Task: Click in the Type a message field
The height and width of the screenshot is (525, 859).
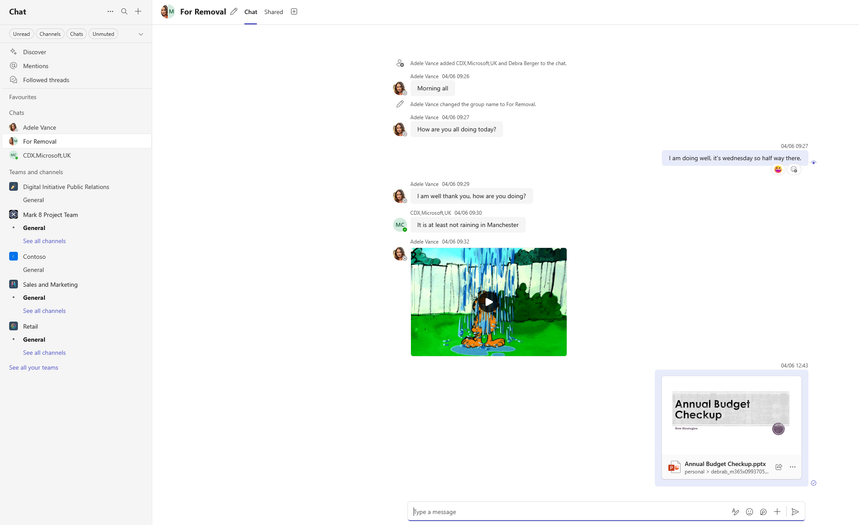Action: coord(570,512)
